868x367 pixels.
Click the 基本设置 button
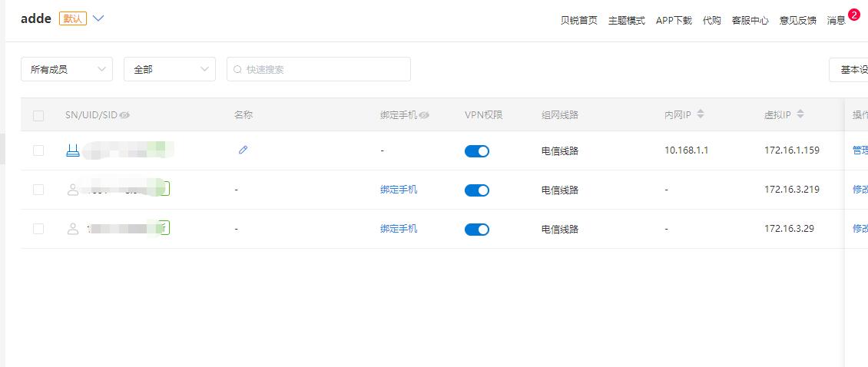click(x=849, y=70)
